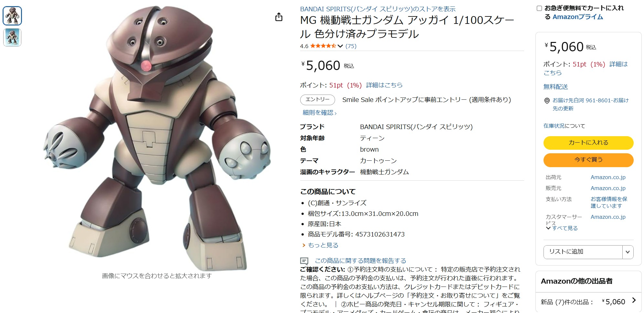Open other sellers arrow at 新品 (7)件の出品
Viewport: 644px width, 313px height.
pos(634,300)
